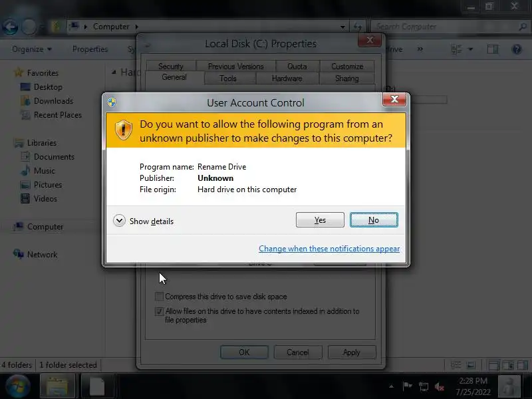Select Favorites in navigation pane

[x=43, y=73]
